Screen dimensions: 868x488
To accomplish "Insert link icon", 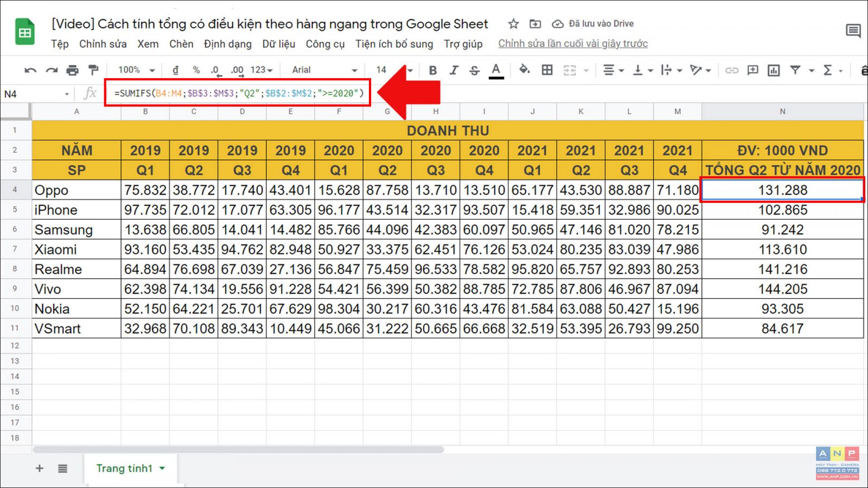I will point(732,70).
